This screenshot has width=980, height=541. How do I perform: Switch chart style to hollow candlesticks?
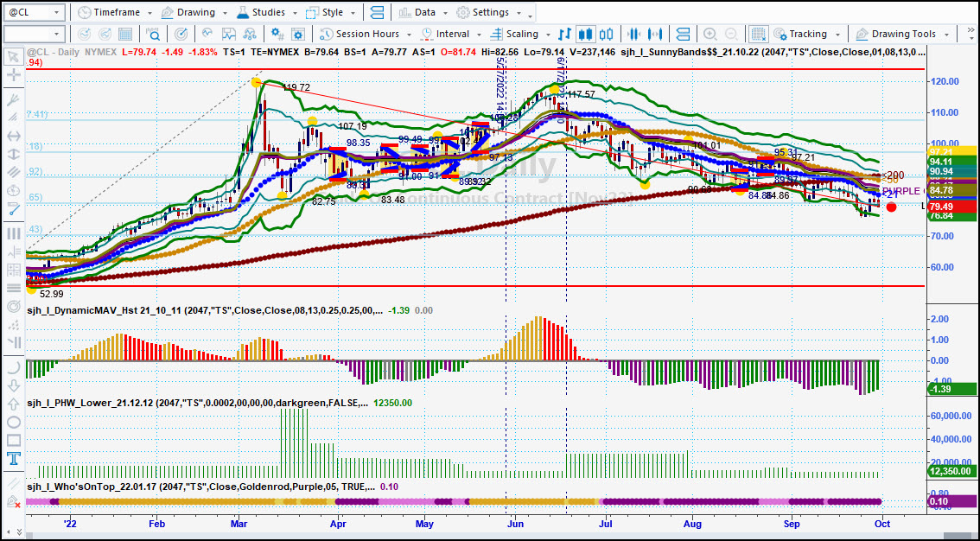click(607, 34)
